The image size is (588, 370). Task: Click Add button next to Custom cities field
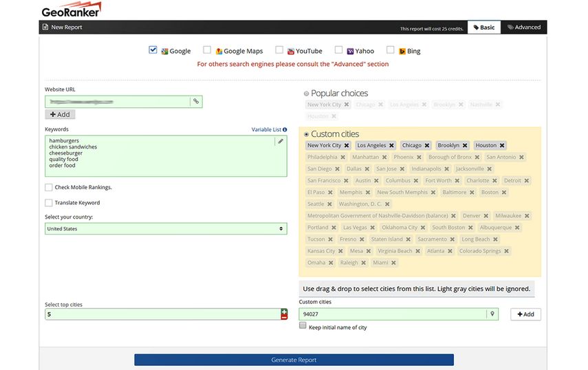tap(525, 314)
